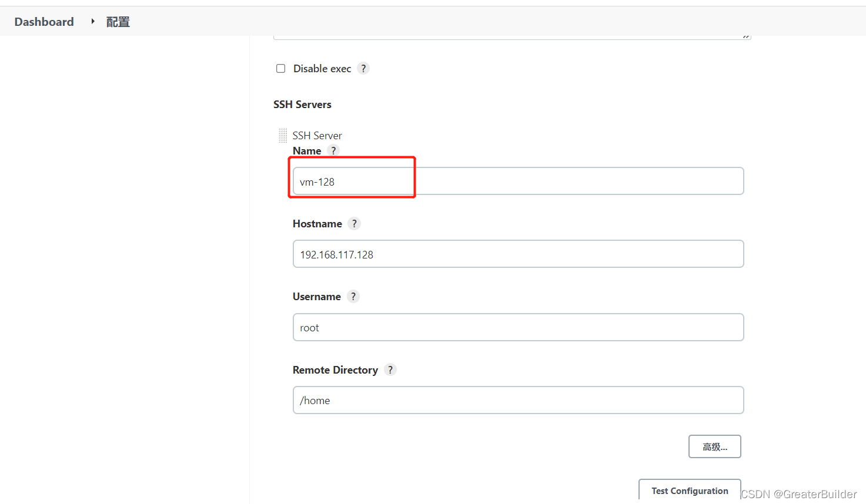The width and height of the screenshot is (866, 504).
Task: Open the Username field help tooltip
Action: 353,297
